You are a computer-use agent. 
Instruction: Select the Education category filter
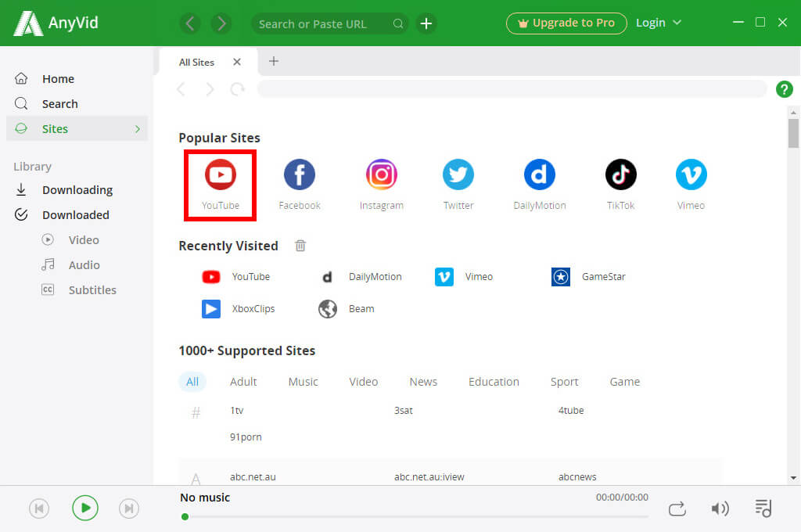[x=494, y=382]
